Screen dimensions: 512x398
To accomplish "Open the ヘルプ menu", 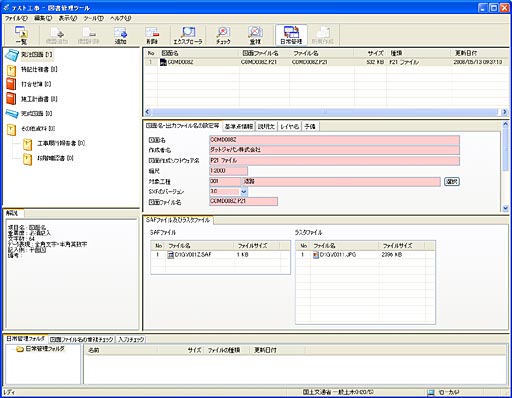I will coord(120,18).
